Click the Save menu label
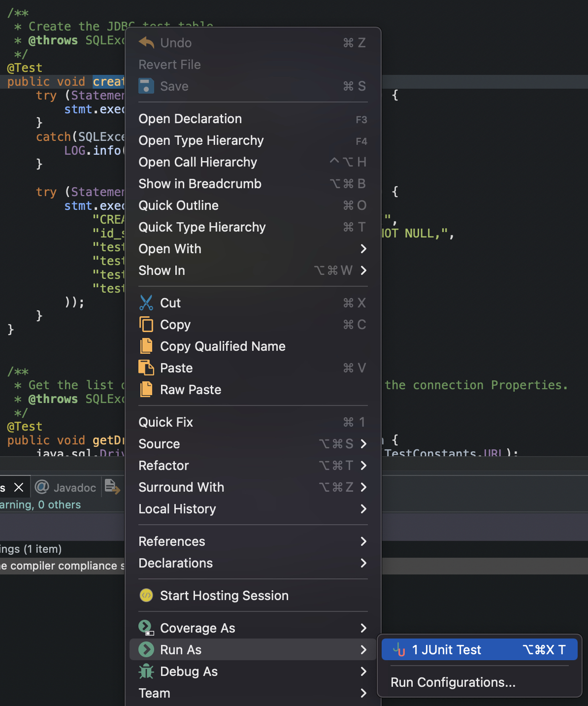 (x=174, y=86)
